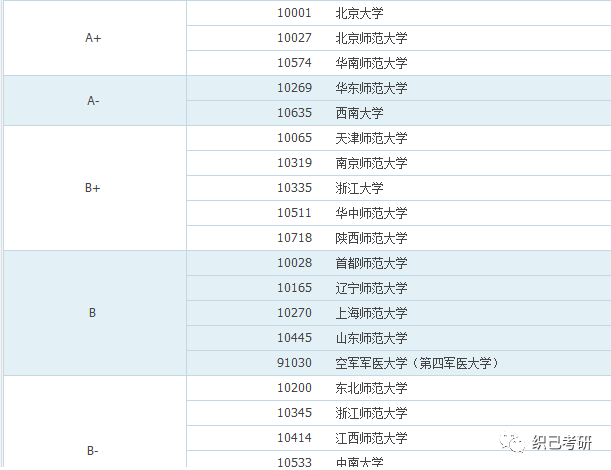The height and width of the screenshot is (470, 611).
Task: Select school code 10574
Action: click(x=294, y=63)
